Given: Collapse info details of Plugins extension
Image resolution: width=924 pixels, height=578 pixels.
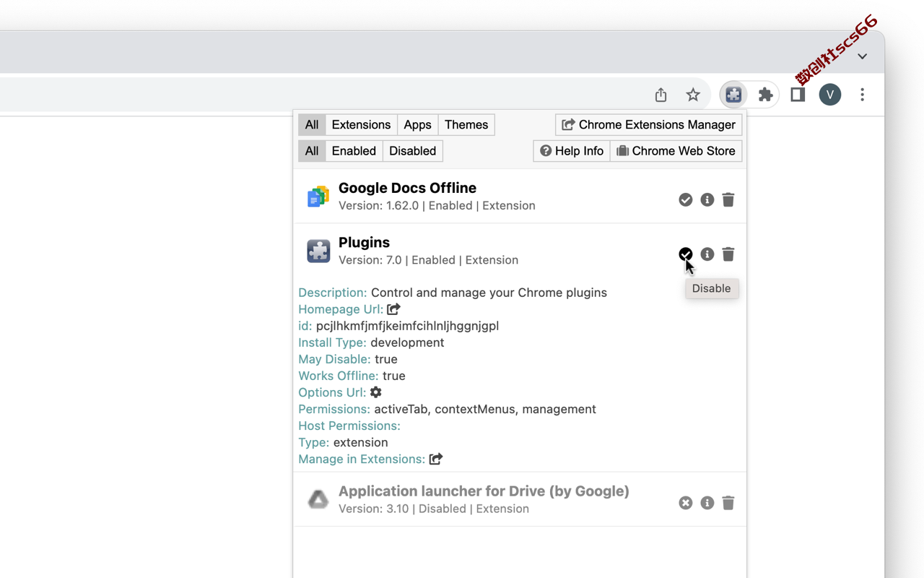Looking at the screenshot, I should (707, 254).
